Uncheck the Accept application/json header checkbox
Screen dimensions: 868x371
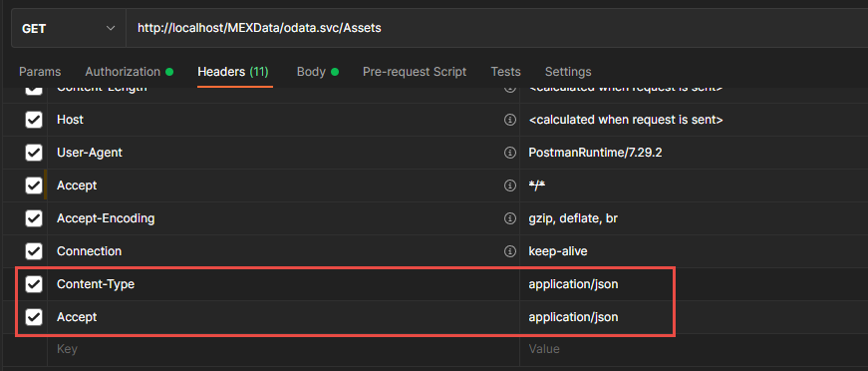click(x=34, y=317)
